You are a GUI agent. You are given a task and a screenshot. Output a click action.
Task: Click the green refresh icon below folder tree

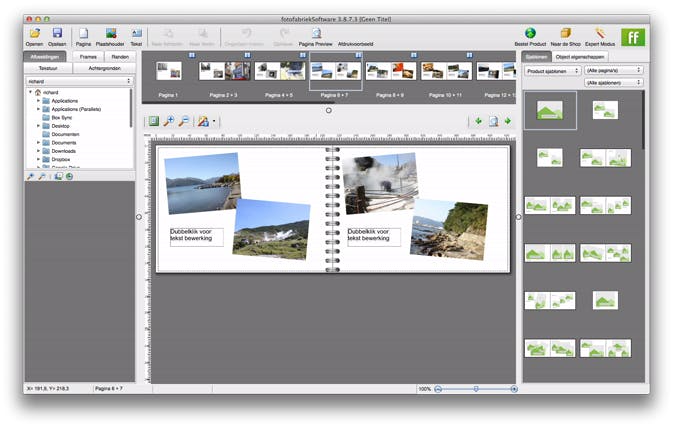point(69,176)
